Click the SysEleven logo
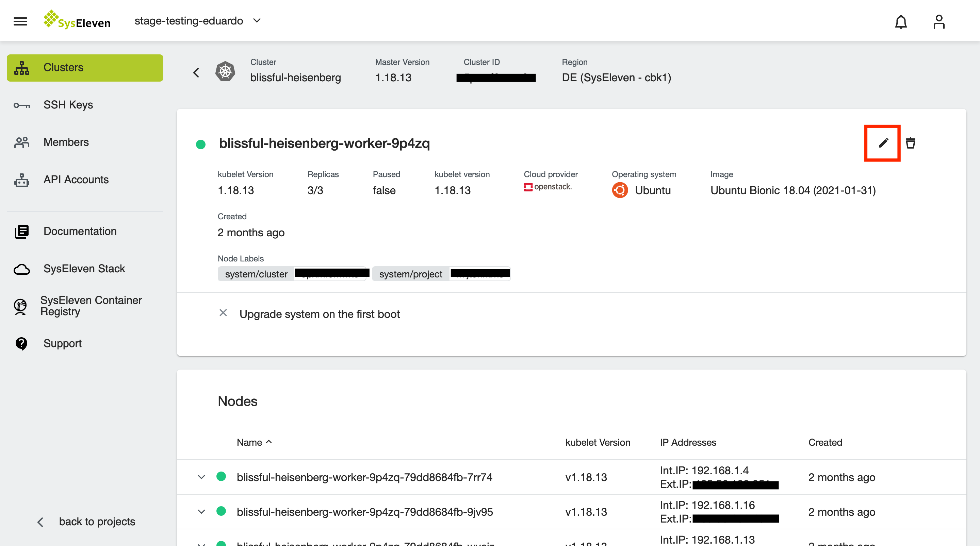This screenshot has width=980, height=546. coord(77,20)
